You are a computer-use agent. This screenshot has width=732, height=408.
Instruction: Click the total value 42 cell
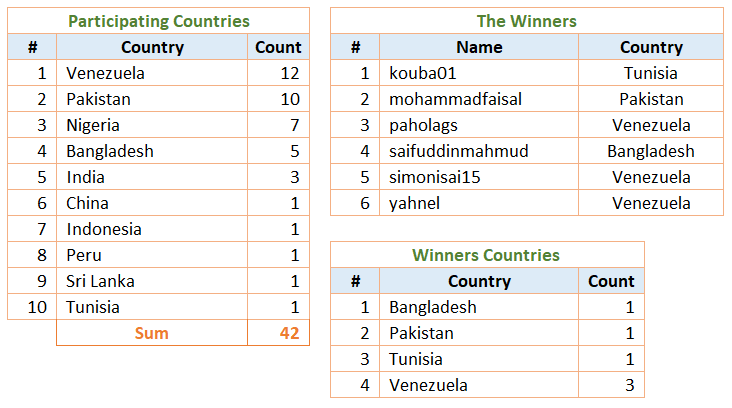click(278, 333)
